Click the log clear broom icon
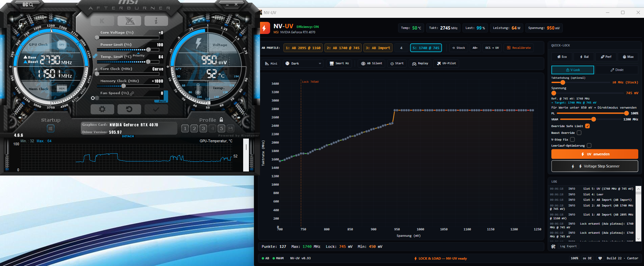Viewport: 644px width, 266px height. point(553,246)
